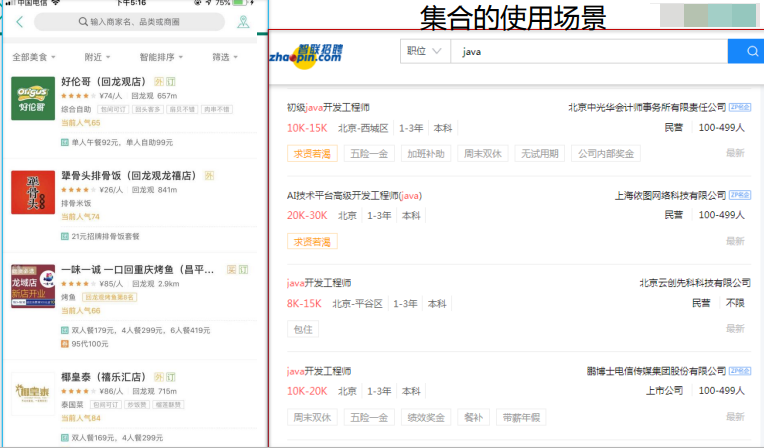Select 犟骨头排骨饭（回龙观龙禧店）title

[129, 175]
